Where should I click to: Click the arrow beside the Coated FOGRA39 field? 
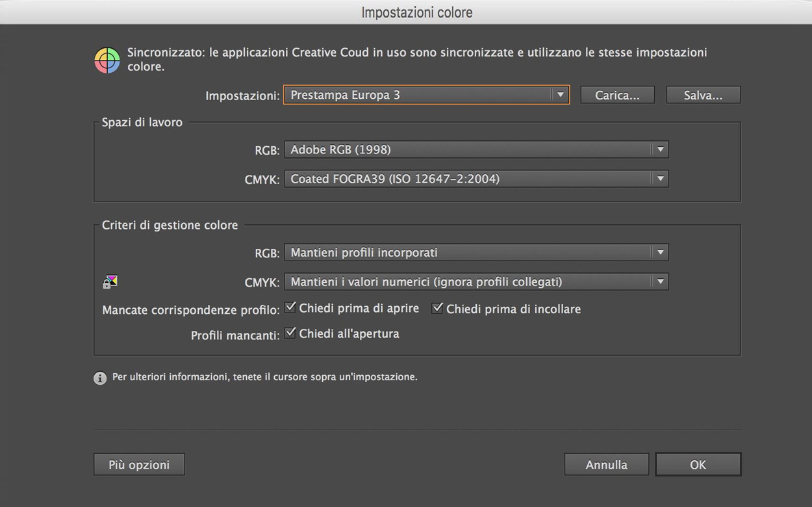click(x=661, y=179)
